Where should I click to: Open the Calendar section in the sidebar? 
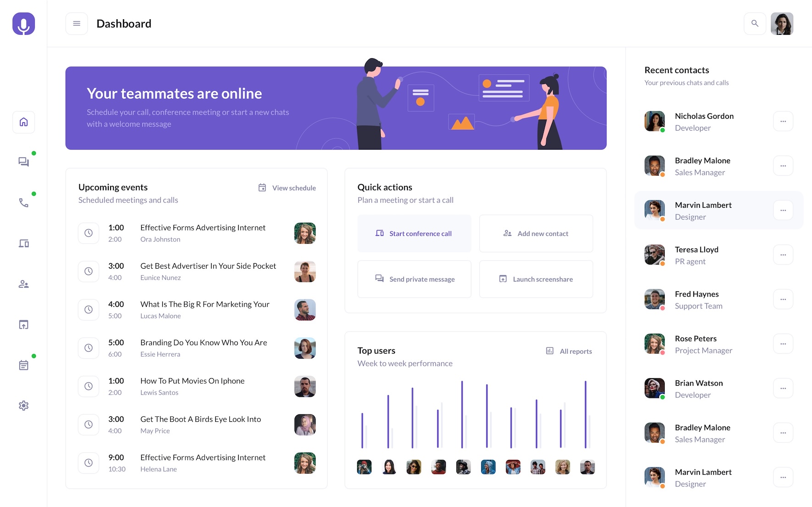[x=23, y=365]
